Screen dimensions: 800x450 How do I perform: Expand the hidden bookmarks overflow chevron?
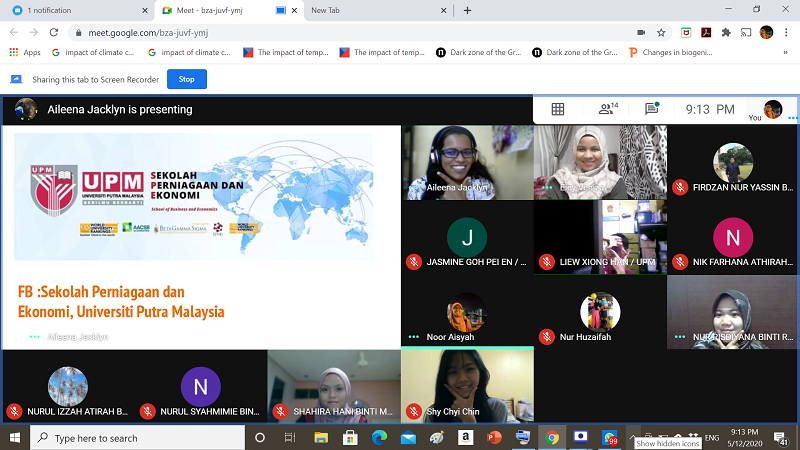tap(787, 52)
